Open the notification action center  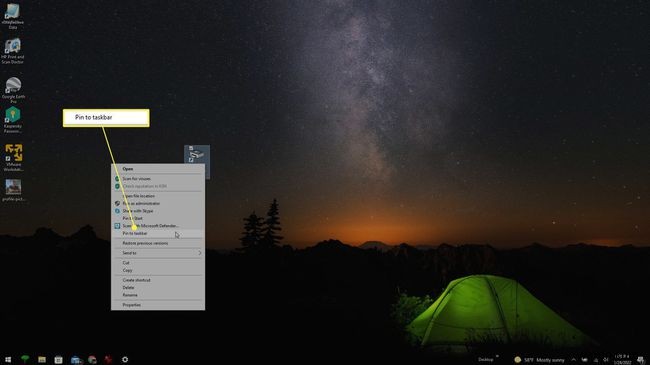click(641, 360)
